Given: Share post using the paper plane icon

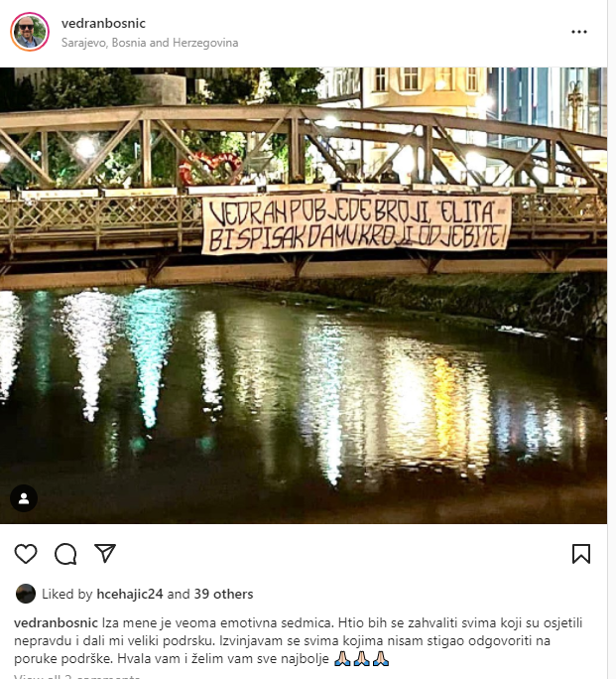Looking at the screenshot, I should pyautogui.click(x=105, y=553).
